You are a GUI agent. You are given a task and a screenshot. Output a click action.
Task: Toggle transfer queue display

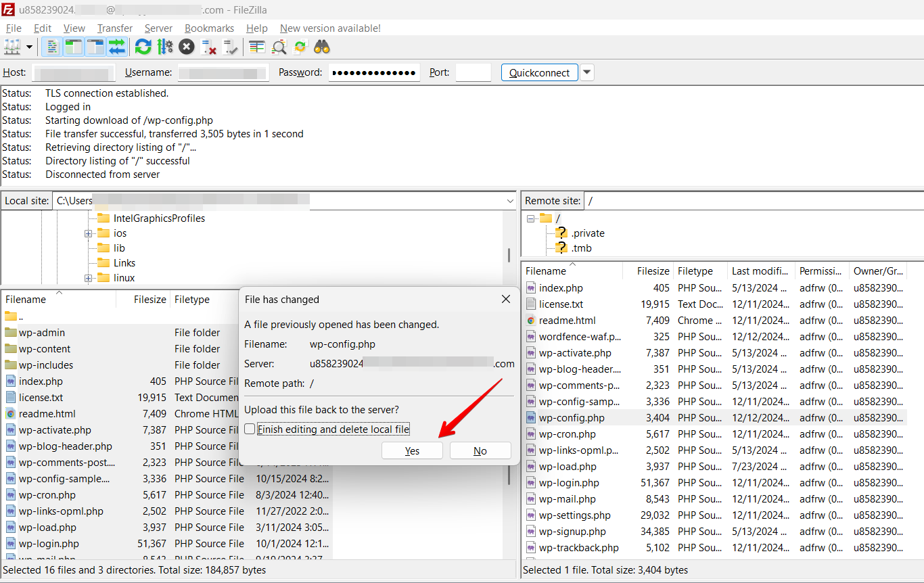[117, 47]
